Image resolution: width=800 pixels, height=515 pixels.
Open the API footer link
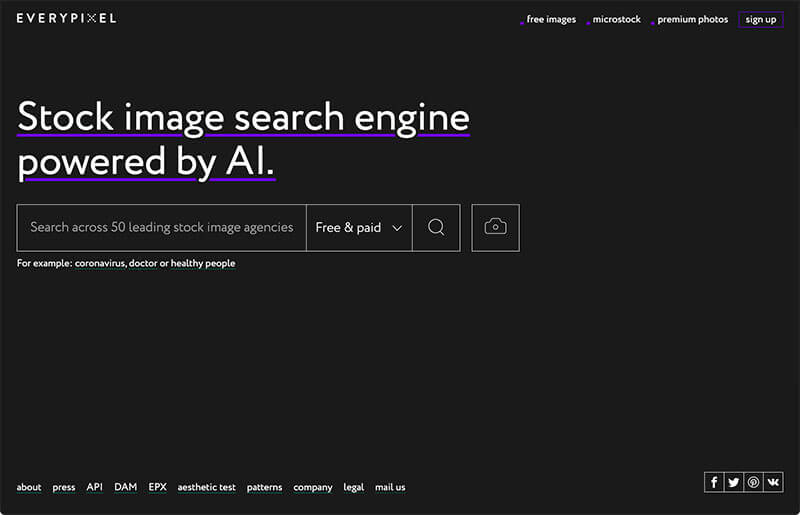[x=94, y=487]
